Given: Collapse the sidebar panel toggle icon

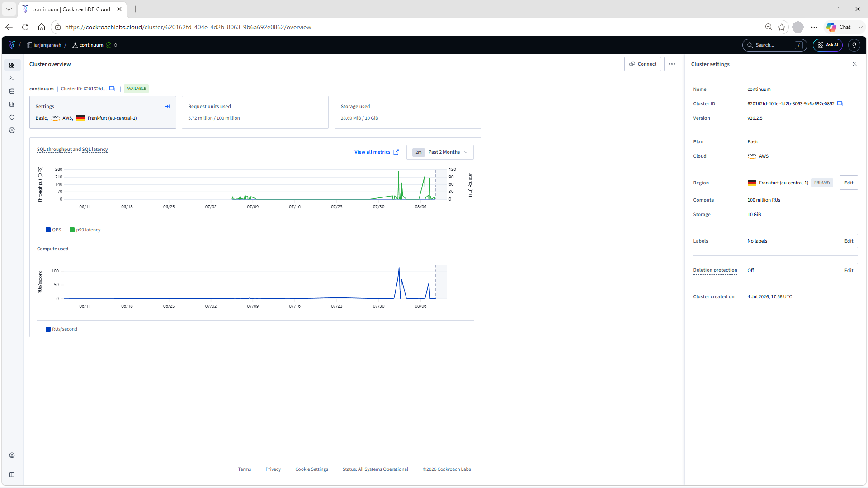Looking at the screenshot, I should tap(12, 475).
